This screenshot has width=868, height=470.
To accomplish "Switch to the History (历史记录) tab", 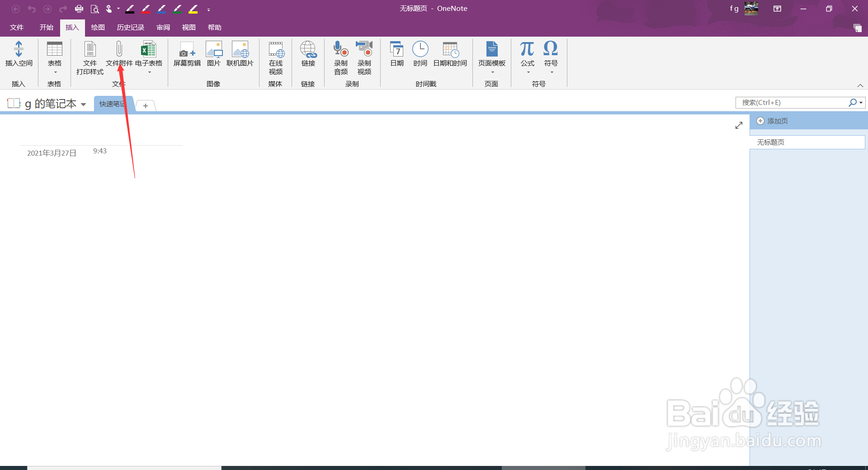I will [130, 28].
